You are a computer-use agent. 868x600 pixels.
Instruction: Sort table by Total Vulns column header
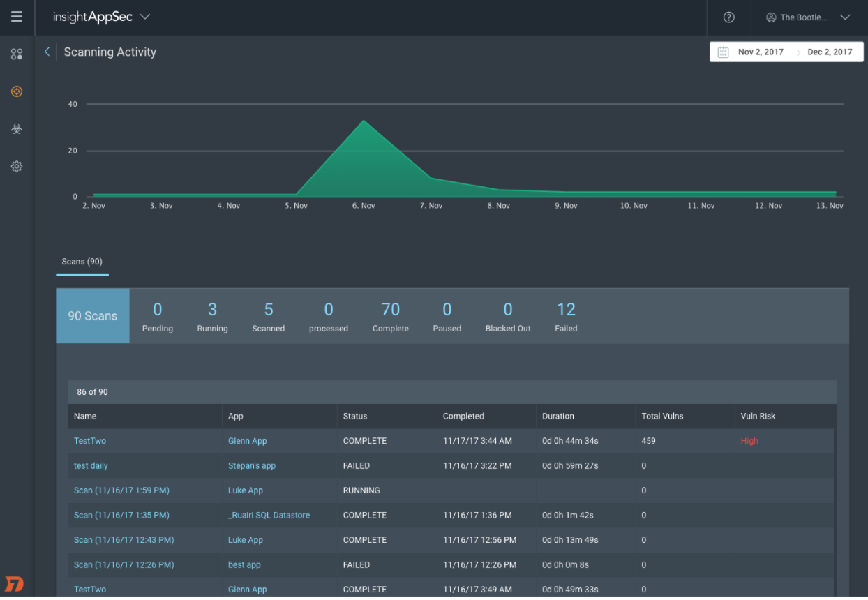(x=662, y=416)
